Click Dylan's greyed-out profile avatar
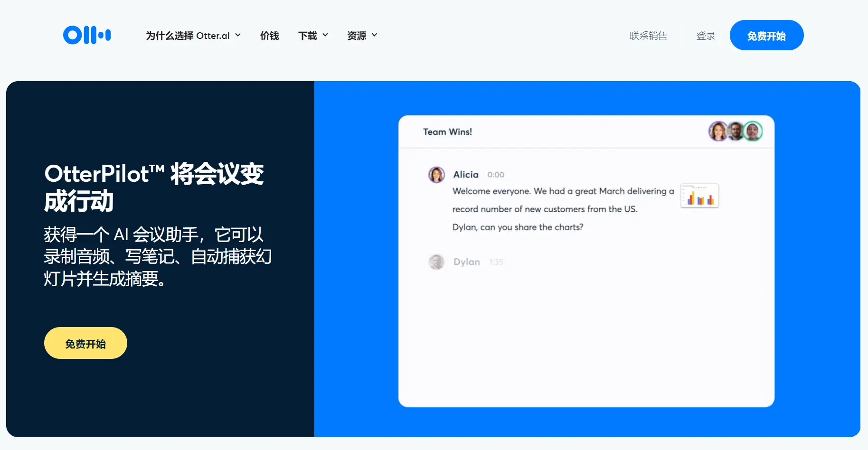 pyautogui.click(x=436, y=262)
